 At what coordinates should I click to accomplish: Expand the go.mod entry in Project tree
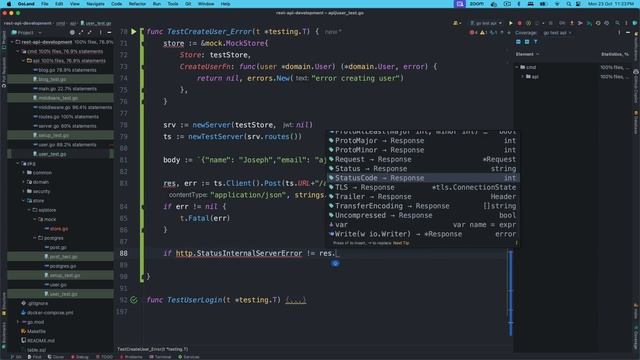point(18,322)
